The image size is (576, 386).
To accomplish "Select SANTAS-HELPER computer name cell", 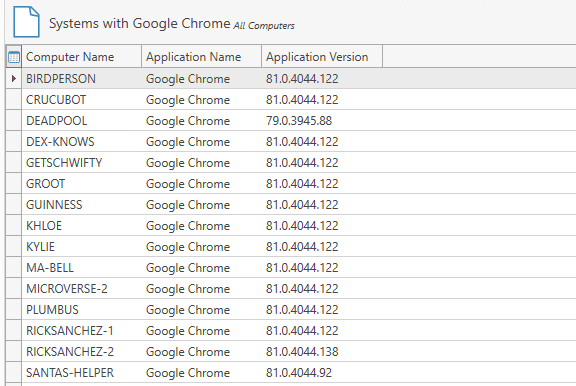I will click(82, 373).
